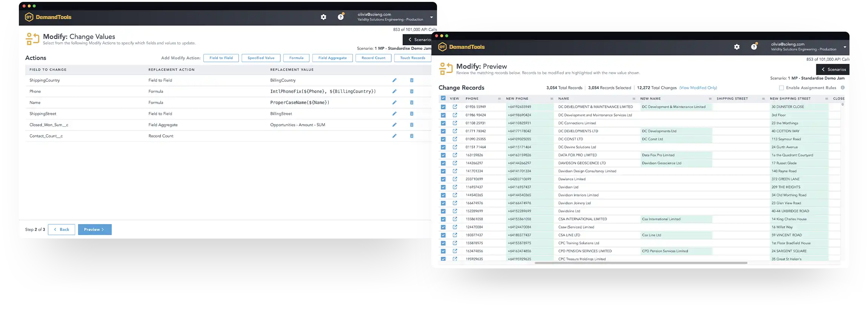Uncheck row for CPC Training Solutions Ltd
The height and width of the screenshot is (313, 868).
point(443,243)
